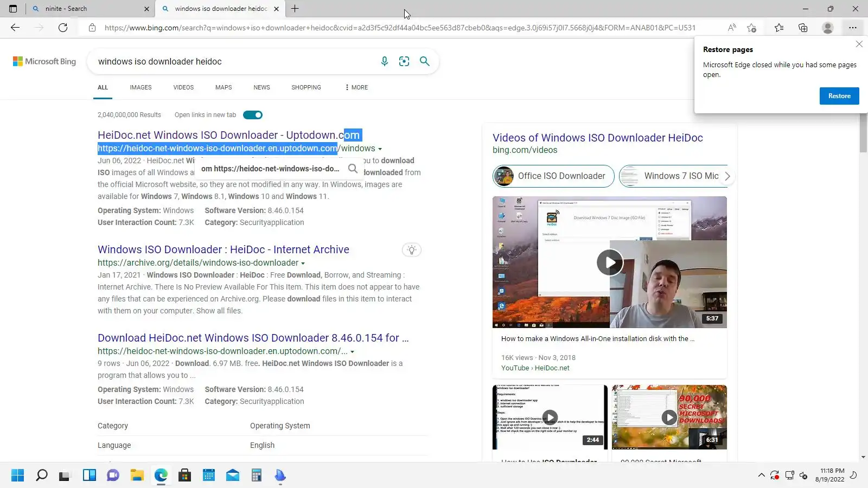
Task: Go to Microsoft Bing home logo
Action: click(44, 61)
